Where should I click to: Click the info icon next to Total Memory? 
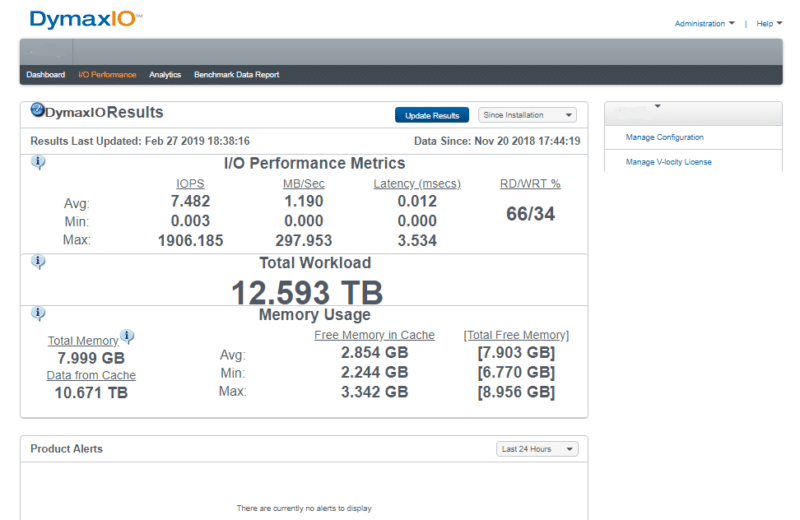[x=128, y=336]
